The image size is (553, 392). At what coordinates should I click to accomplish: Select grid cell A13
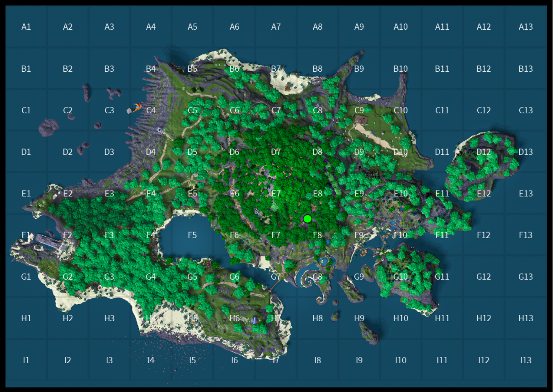[x=526, y=27]
